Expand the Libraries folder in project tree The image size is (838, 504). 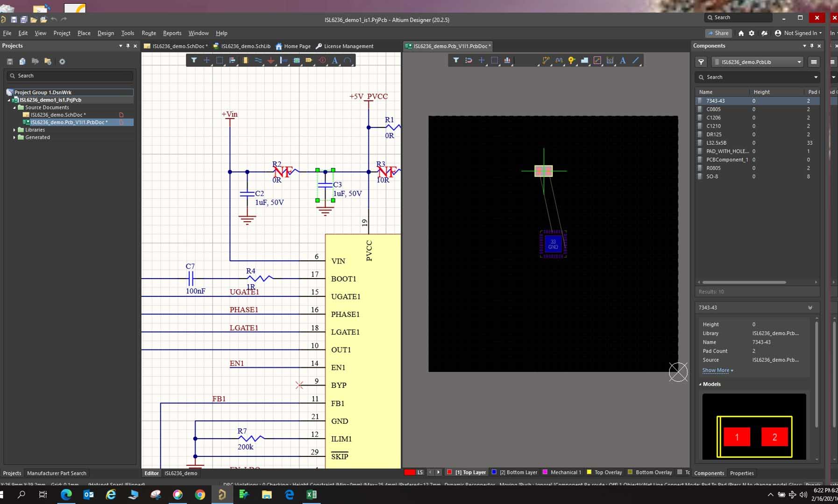coord(14,130)
